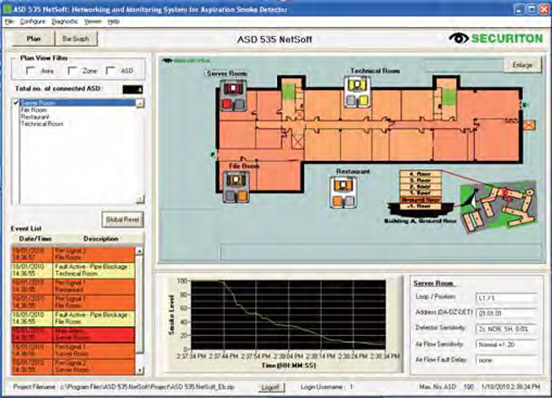Click the ASD list scroll up arrow
The height and width of the screenshot is (398, 552).
[140, 103]
